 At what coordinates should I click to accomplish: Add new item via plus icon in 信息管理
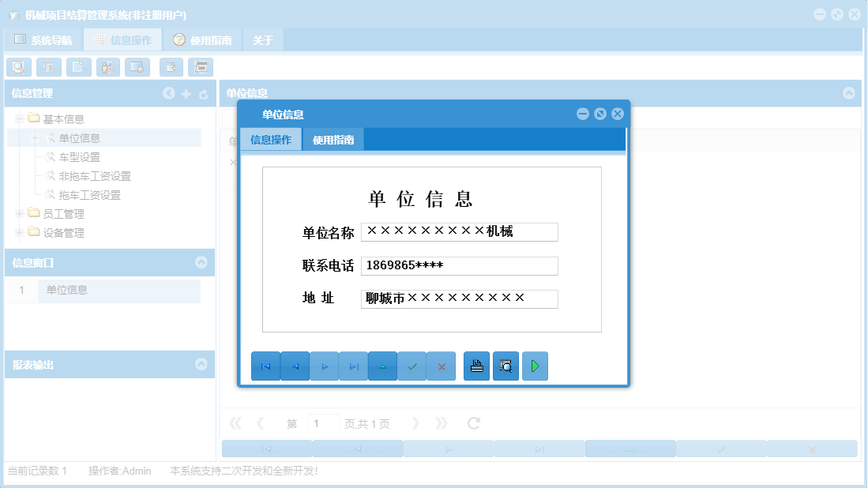coord(186,93)
